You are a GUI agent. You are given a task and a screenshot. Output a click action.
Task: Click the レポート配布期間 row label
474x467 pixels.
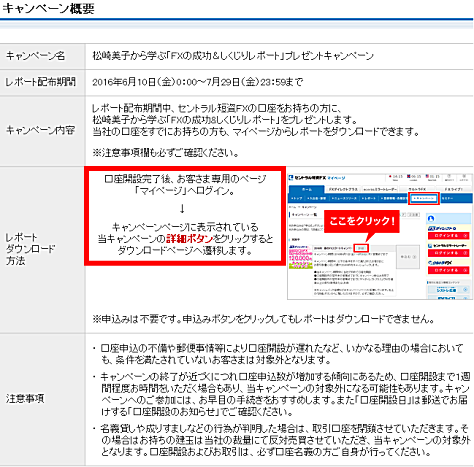click(41, 82)
